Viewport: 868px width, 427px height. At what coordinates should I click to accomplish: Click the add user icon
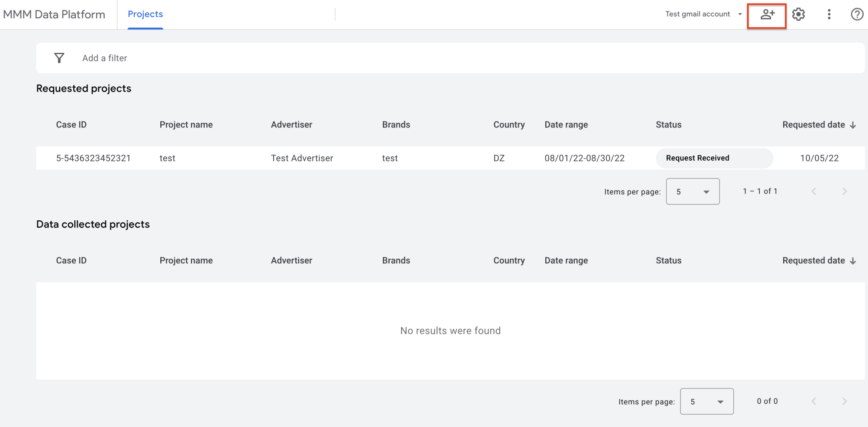click(x=767, y=15)
